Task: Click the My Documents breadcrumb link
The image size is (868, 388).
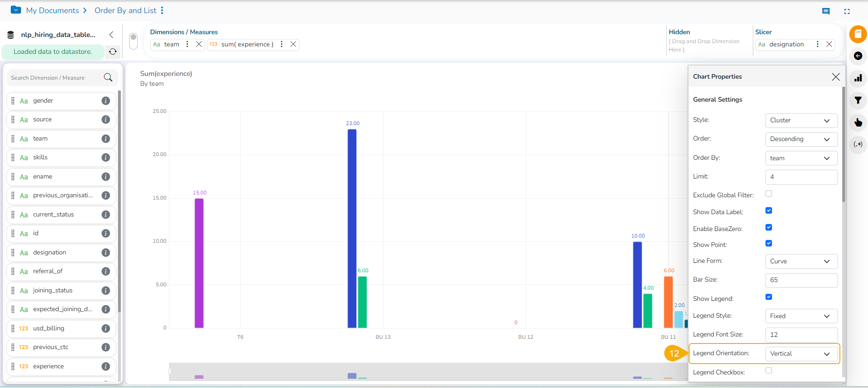Action: pyautogui.click(x=52, y=10)
